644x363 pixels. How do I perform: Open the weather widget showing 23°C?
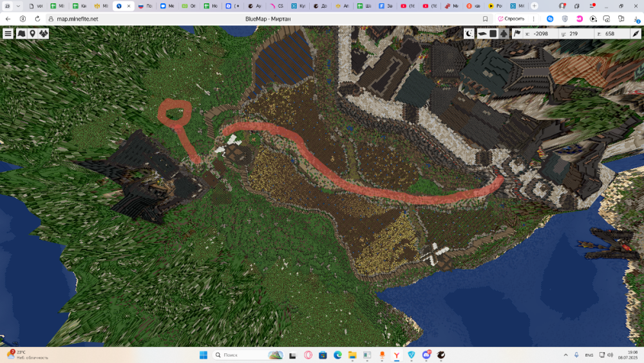(26, 355)
